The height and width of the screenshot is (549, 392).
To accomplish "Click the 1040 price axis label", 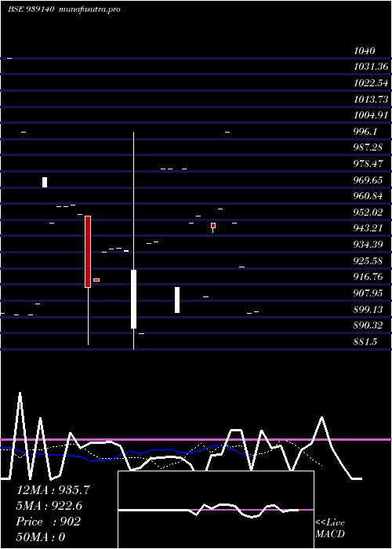I will tap(365, 51).
